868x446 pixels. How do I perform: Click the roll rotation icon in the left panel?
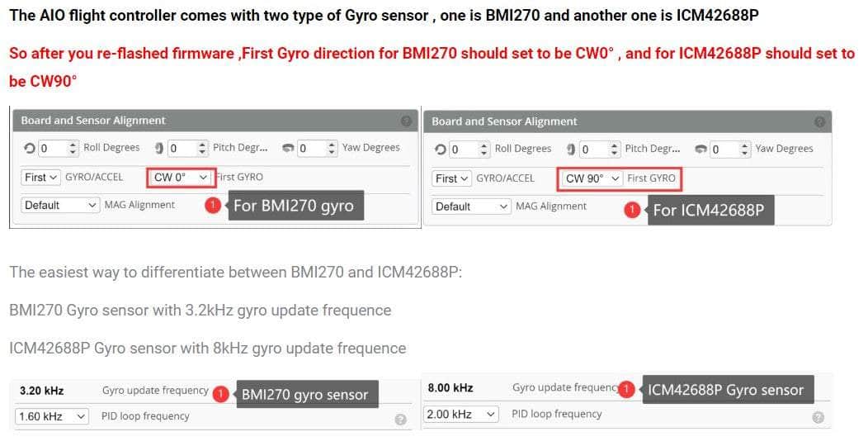(x=30, y=149)
